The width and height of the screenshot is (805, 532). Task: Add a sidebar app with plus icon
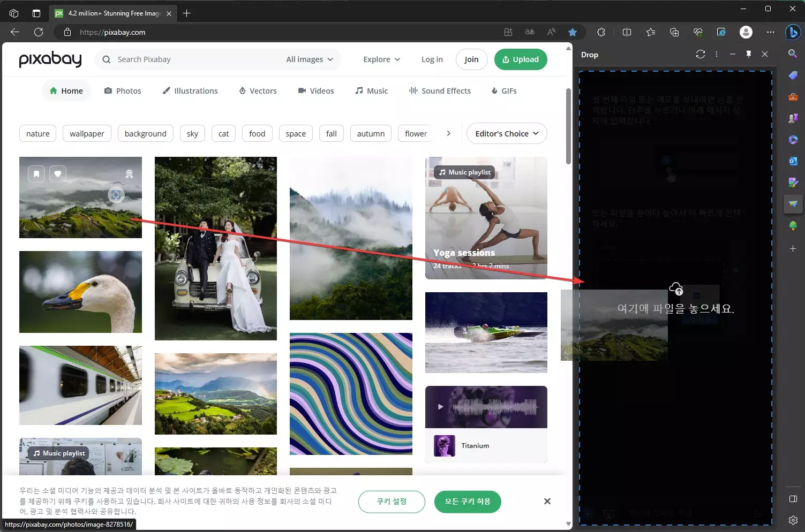click(x=793, y=249)
